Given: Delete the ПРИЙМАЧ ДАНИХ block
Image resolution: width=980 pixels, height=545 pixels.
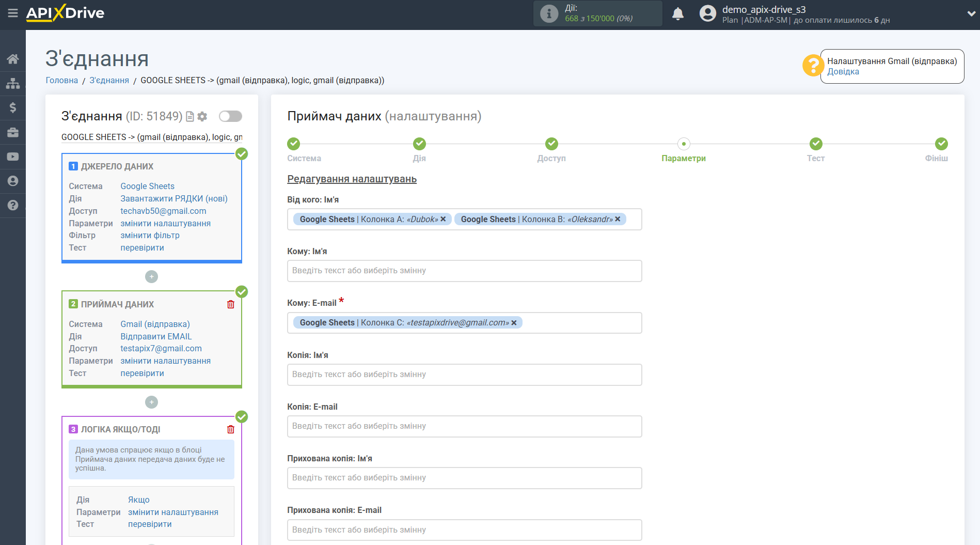Looking at the screenshot, I should point(231,304).
